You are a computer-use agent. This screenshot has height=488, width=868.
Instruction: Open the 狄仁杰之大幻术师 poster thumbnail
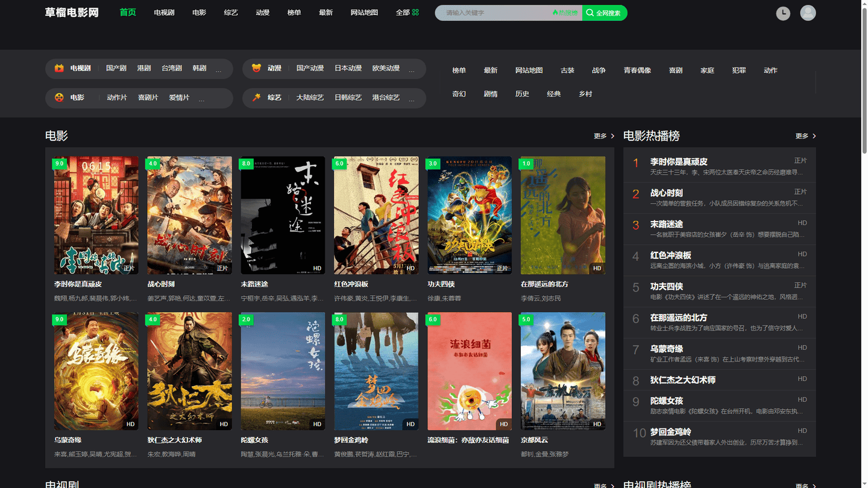click(x=189, y=371)
